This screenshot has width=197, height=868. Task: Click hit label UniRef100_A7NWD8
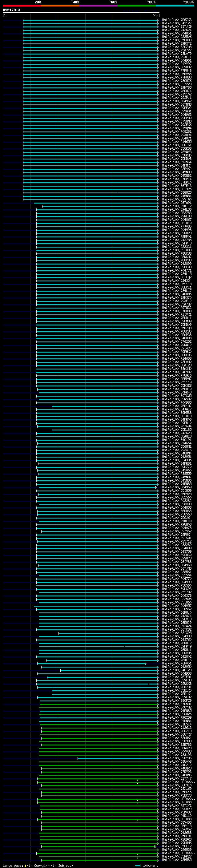(177, 78)
